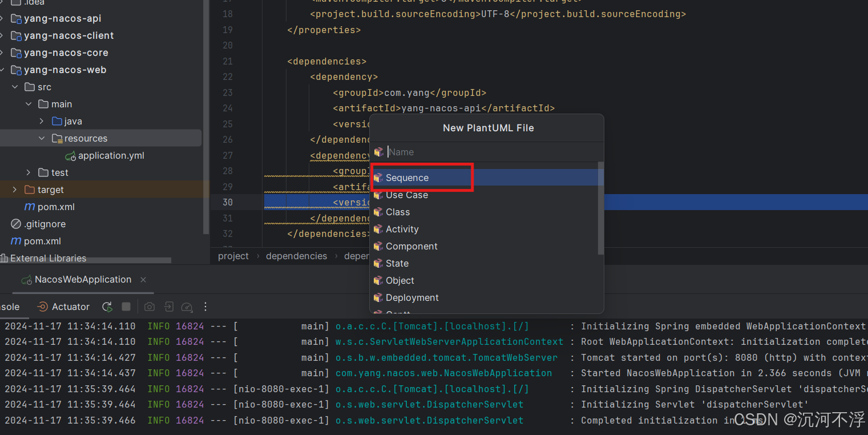This screenshot has height=435, width=868.
Task: Click the Rerun NacosWebApplication icon
Action: 107,307
